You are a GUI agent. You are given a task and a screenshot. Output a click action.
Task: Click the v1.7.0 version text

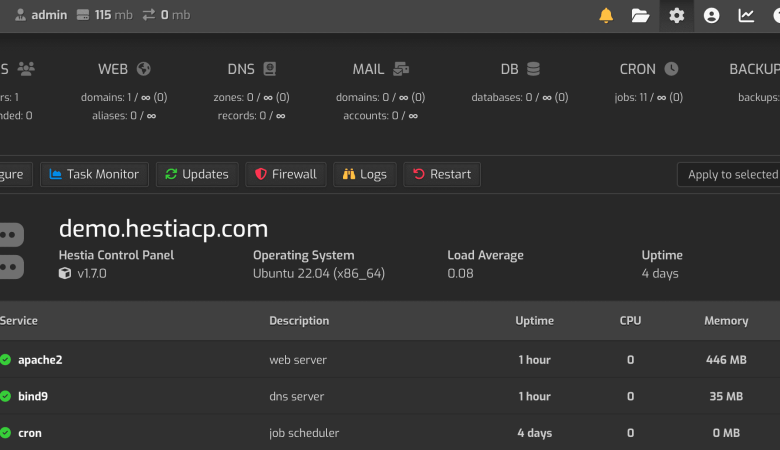(92, 273)
